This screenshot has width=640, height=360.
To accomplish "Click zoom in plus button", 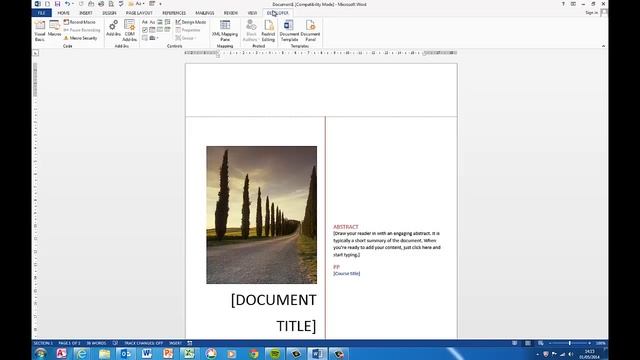I will coord(590,343).
